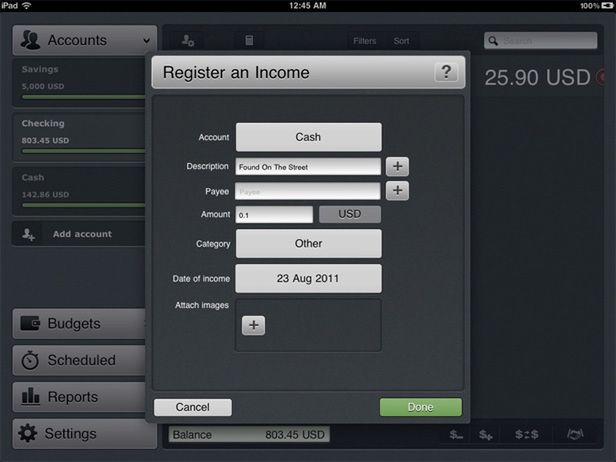Change the USD currency selector
616x462 pixels.
pos(350,214)
